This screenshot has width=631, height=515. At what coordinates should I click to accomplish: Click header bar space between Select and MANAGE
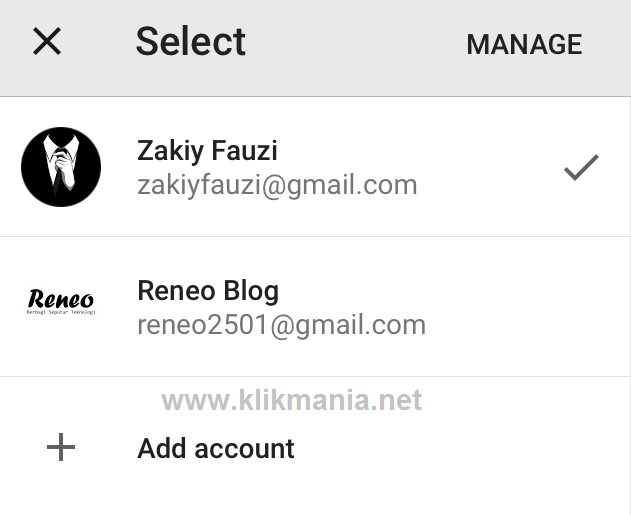[x=355, y=44]
